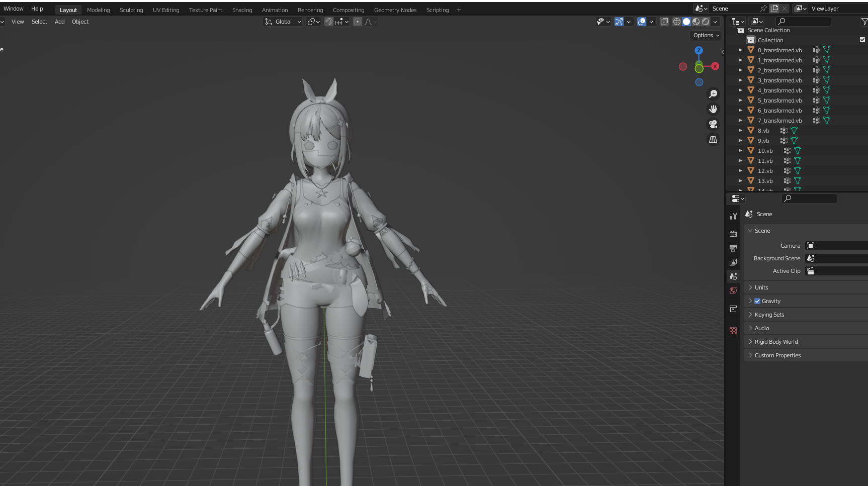This screenshot has height=486, width=868.
Task: Switch to the Sculpting workspace tab
Action: point(131,10)
